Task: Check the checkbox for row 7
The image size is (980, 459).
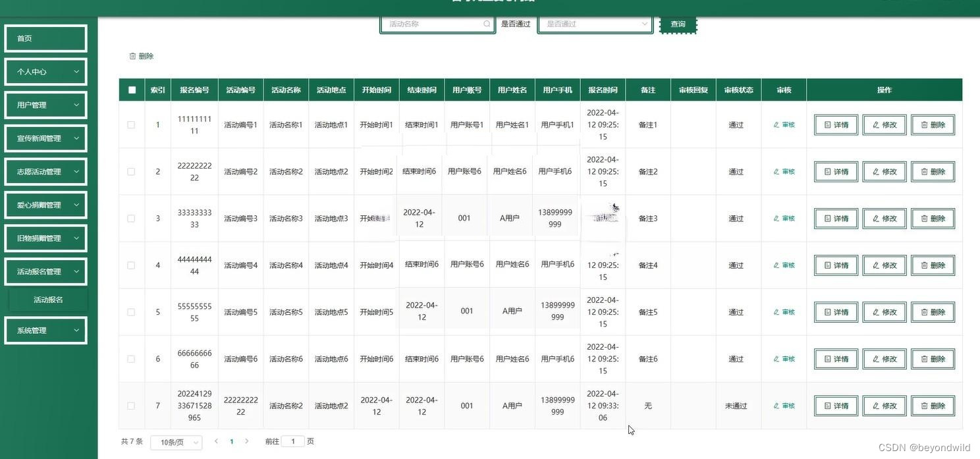Action: tap(131, 406)
